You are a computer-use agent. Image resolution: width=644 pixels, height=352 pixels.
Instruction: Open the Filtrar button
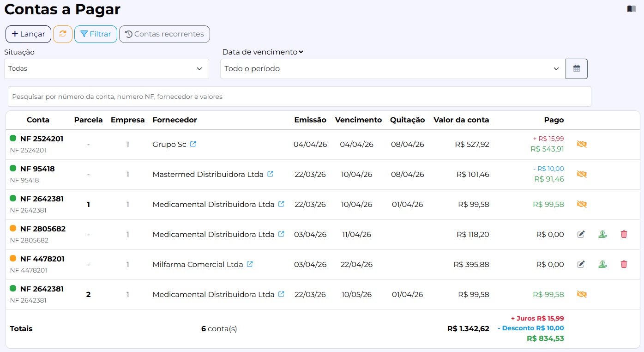click(x=96, y=34)
